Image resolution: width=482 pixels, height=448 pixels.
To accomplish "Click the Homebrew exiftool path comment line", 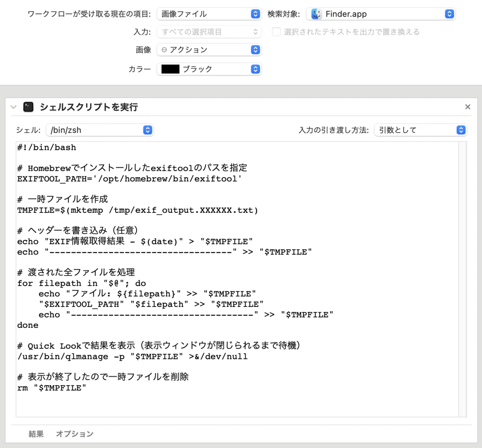I will tap(132, 168).
